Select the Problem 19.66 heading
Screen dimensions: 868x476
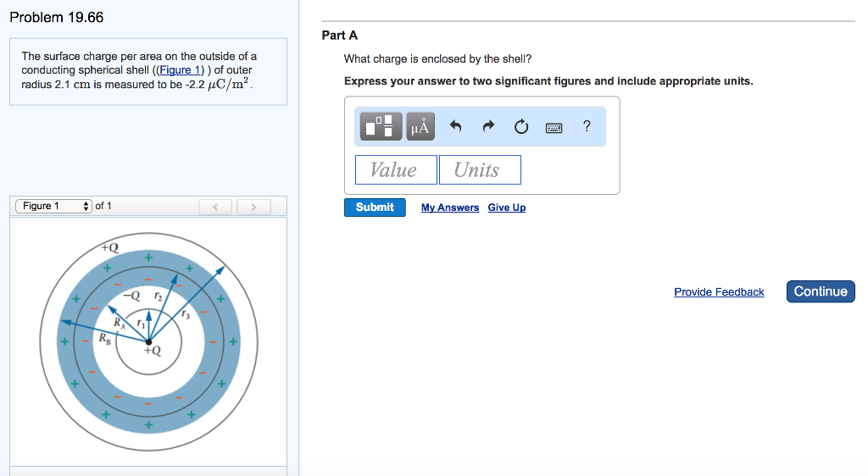[57, 17]
